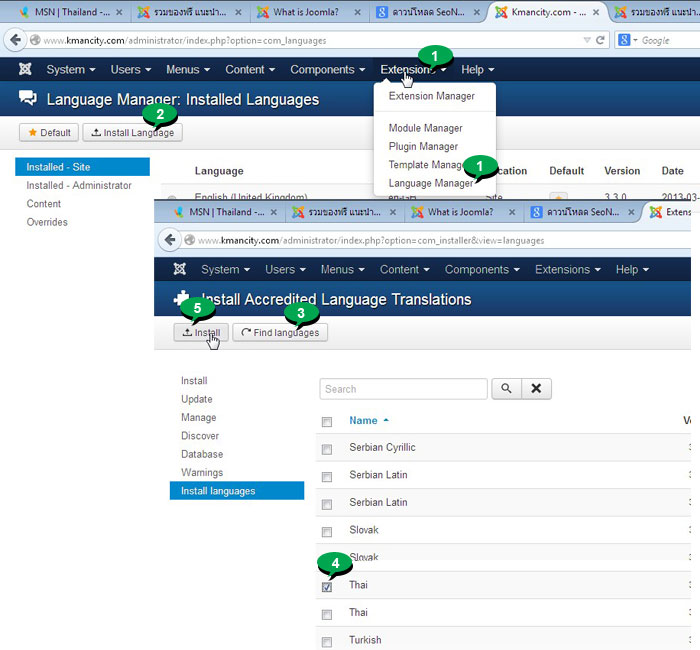Open System dropdown in top admin bar
Screen dimensions: 700x650
pyautogui.click(x=71, y=70)
